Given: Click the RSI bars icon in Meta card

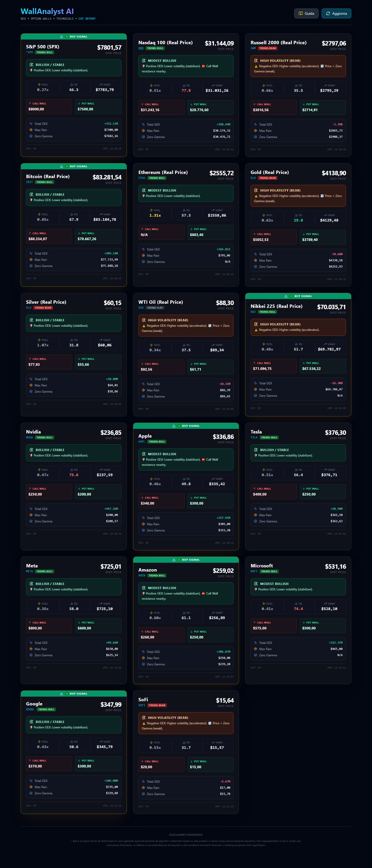Looking at the screenshot, I should pyautogui.click(x=71, y=604).
